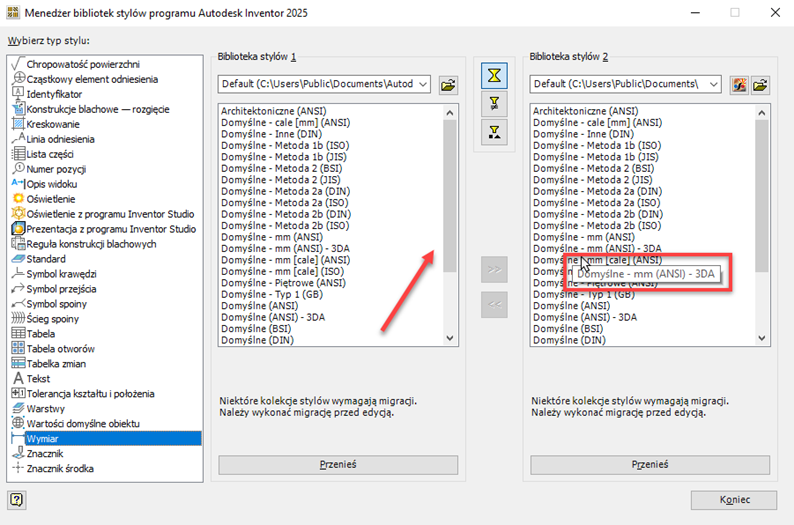Select Symbol spoiny style type
Viewport: 794px width, 525px height.
(57, 304)
